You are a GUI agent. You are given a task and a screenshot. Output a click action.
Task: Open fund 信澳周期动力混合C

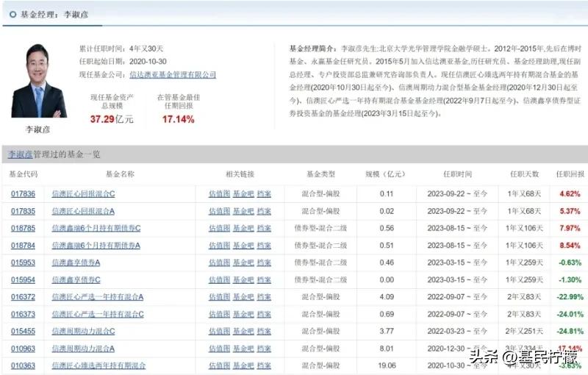click(x=83, y=331)
